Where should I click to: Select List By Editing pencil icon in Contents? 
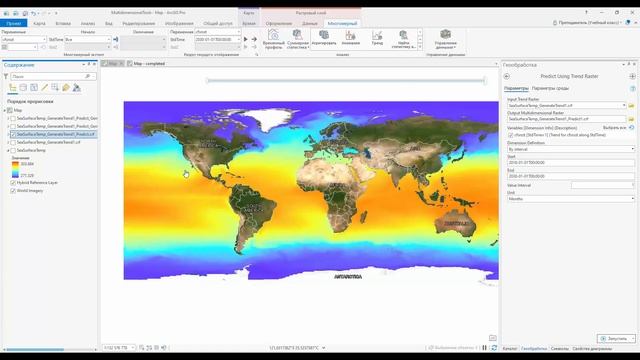pyautogui.click(x=44, y=88)
